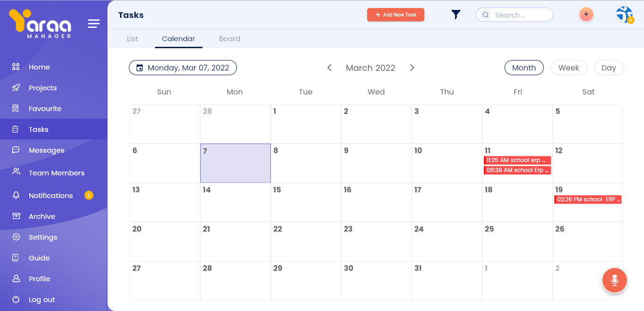644x311 pixels.
Task: Switch to the List tab
Action: click(132, 39)
